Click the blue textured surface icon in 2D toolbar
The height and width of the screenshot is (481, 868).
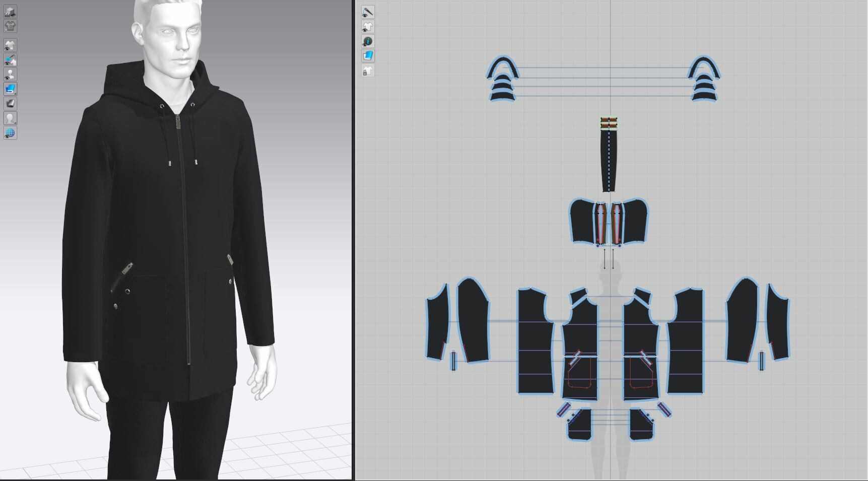(368, 56)
